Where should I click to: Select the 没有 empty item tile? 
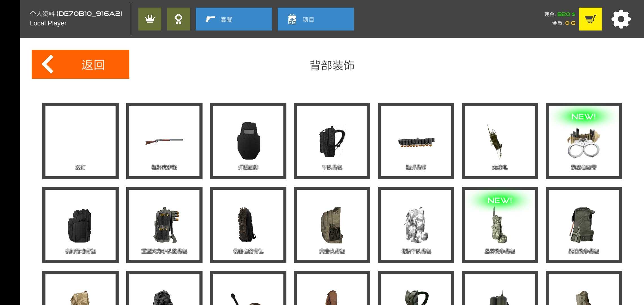[x=80, y=141]
